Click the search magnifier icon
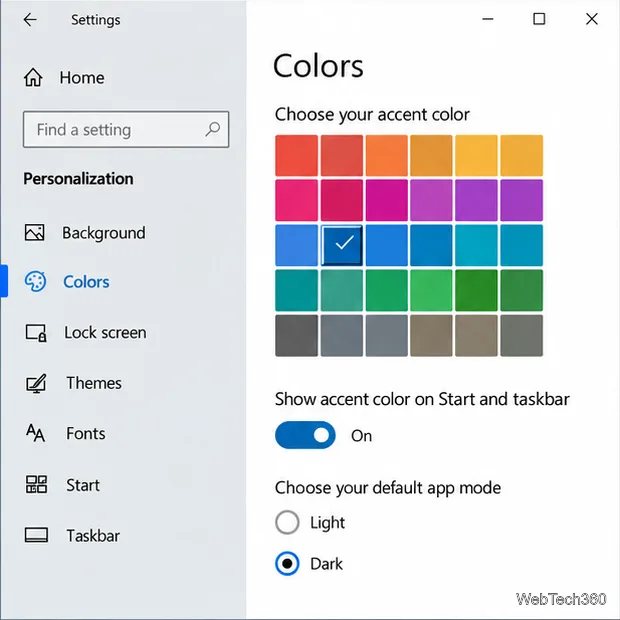 click(x=213, y=129)
